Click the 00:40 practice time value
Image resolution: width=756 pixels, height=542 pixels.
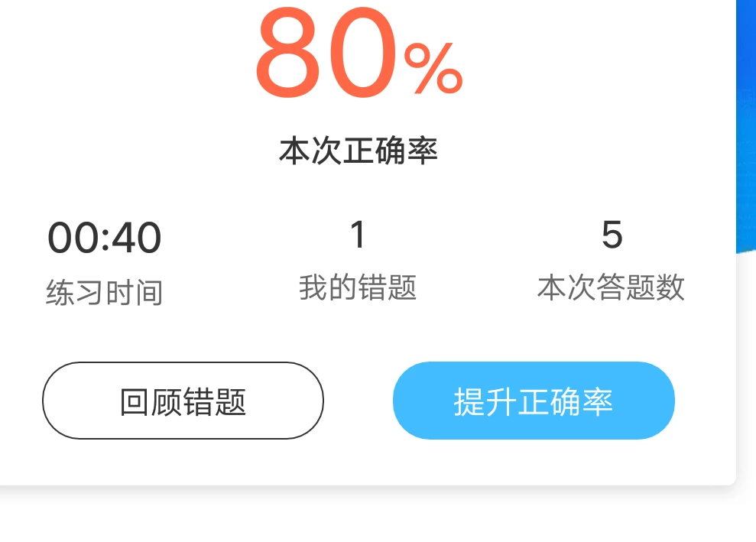click(x=105, y=237)
